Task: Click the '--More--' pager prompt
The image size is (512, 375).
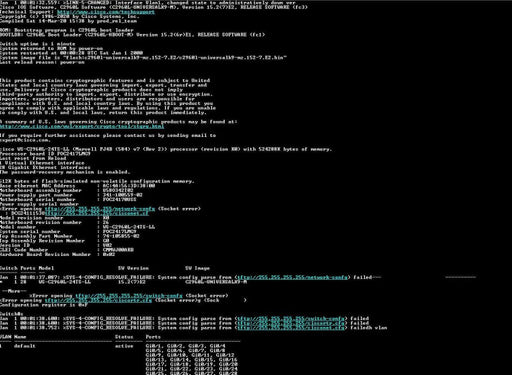Action: point(14,291)
